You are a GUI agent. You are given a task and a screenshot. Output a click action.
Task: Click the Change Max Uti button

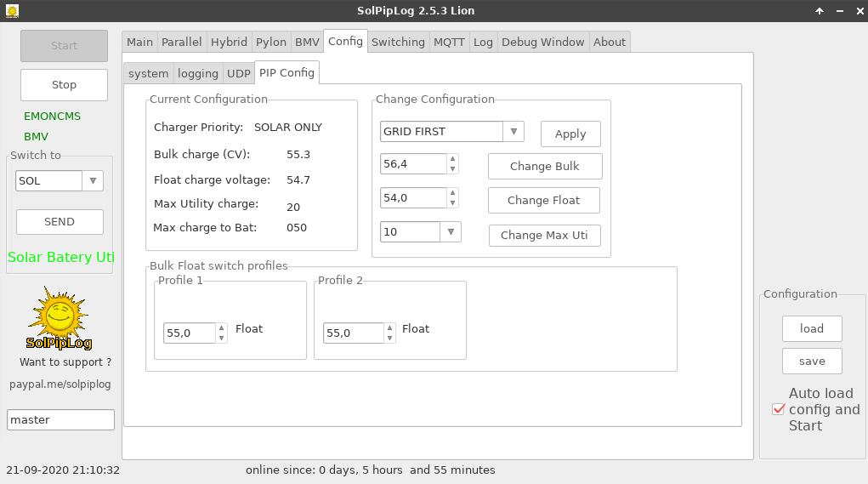544,236
